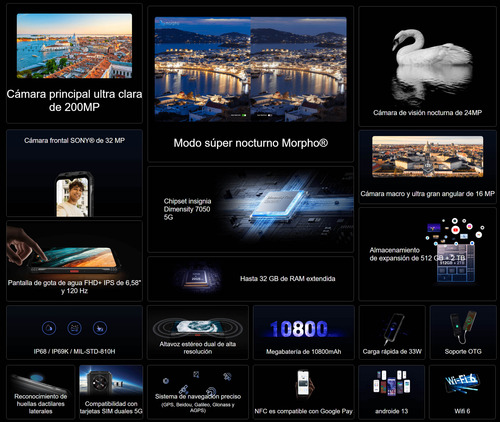The height and width of the screenshot is (422, 500).
Task: Click the middle circled icon above IP69K
Action: tap(74, 328)
